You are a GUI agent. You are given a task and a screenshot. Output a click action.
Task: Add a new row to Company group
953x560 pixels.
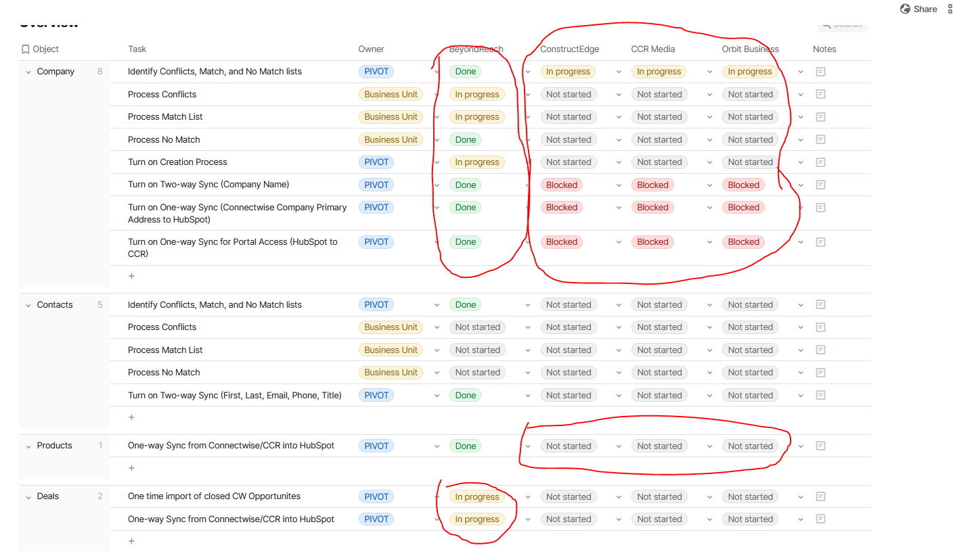131,276
